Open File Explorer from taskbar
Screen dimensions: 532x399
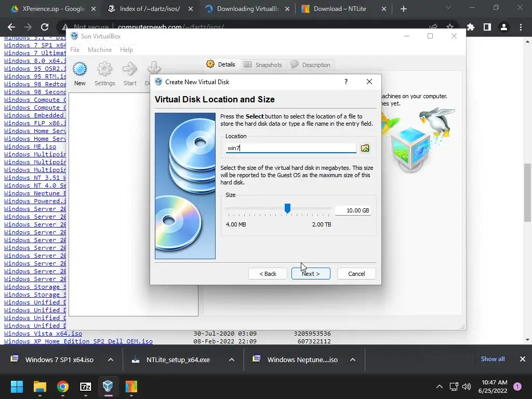(x=39, y=387)
